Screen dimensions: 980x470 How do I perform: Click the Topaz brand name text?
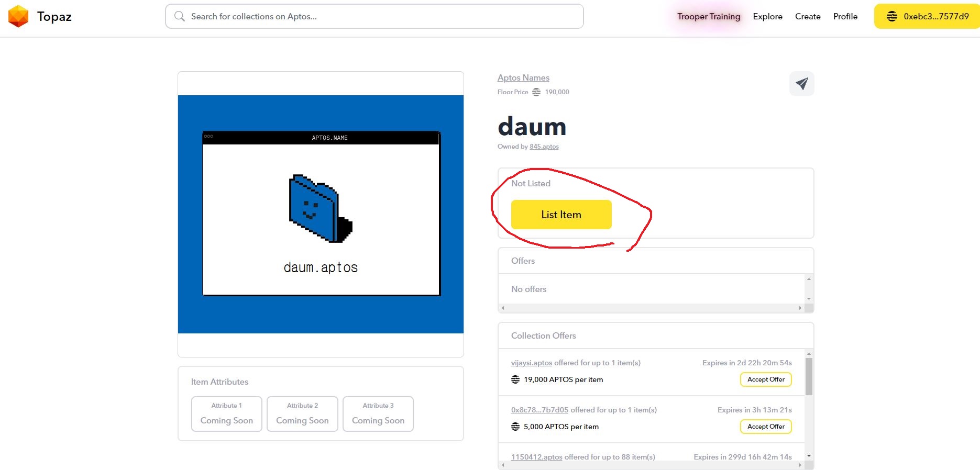[54, 17]
